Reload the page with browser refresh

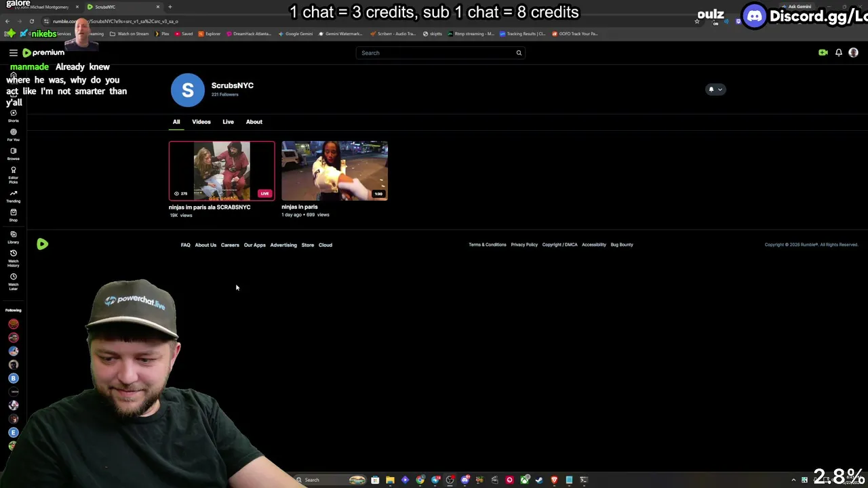click(x=31, y=21)
